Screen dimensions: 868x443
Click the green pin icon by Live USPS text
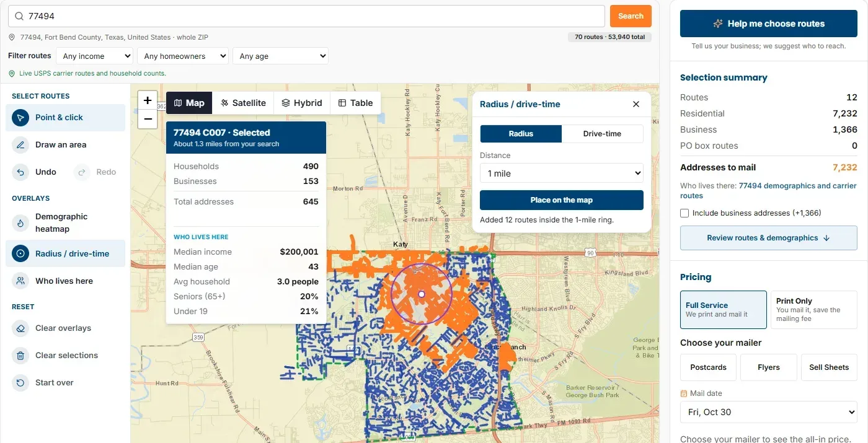point(12,73)
